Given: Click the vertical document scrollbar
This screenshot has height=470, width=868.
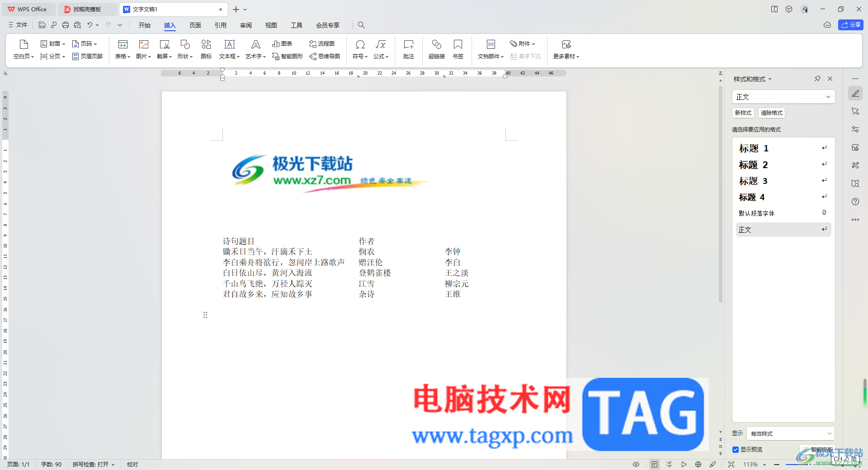Looking at the screenshot, I should (x=721, y=194).
